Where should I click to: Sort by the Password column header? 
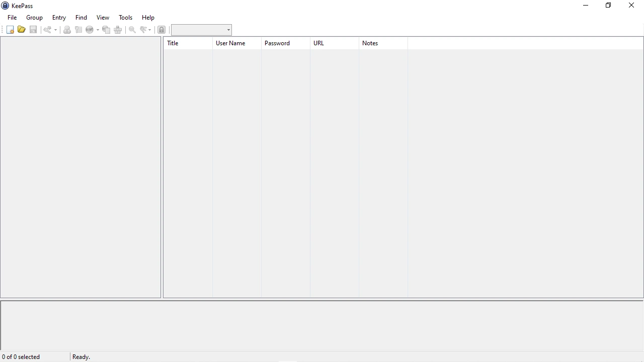(286, 43)
